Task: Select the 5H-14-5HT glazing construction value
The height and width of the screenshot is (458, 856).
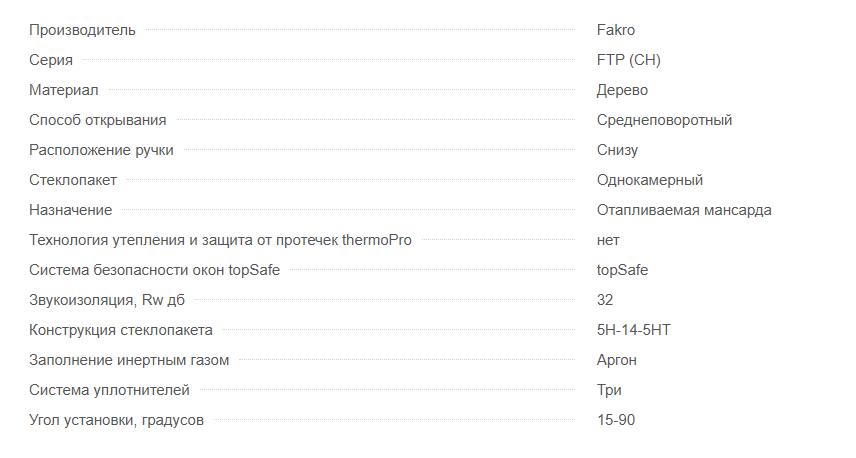Action: [x=633, y=330]
